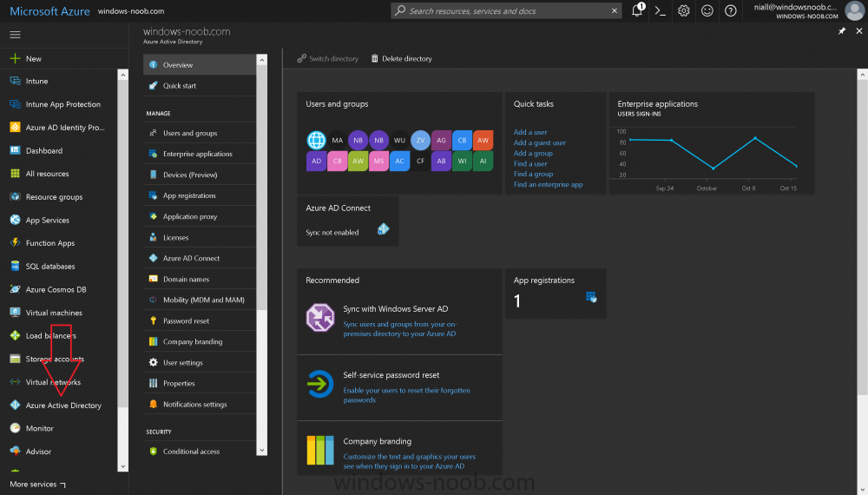This screenshot has width=868, height=495.
Task: Open Devices (Preview) menu item
Action: [x=200, y=175]
